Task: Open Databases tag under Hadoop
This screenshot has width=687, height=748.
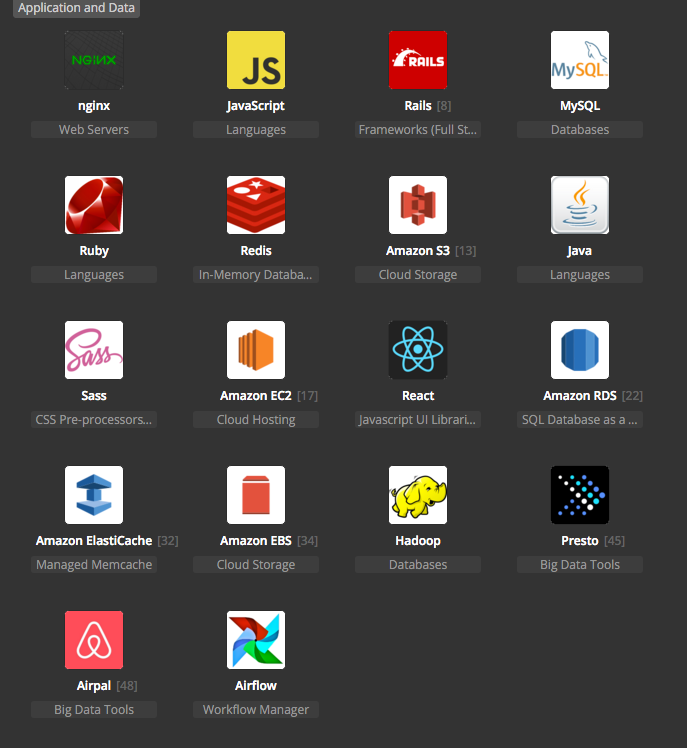Action: 418,565
